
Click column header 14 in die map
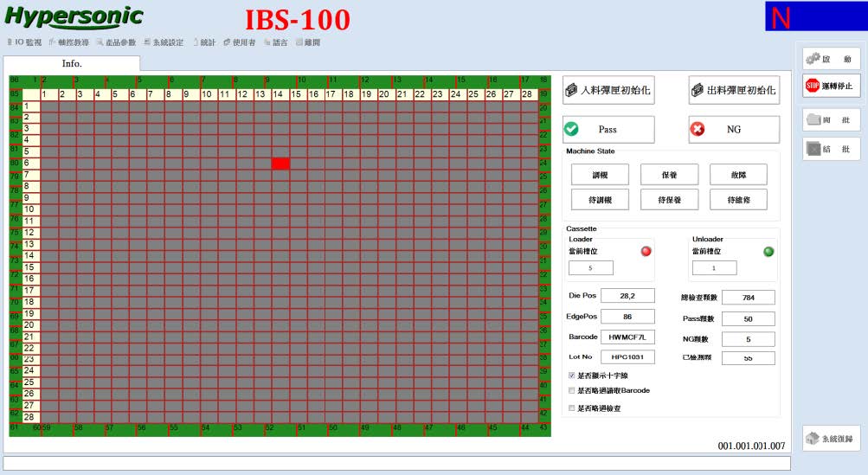pyautogui.click(x=280, y=94)
